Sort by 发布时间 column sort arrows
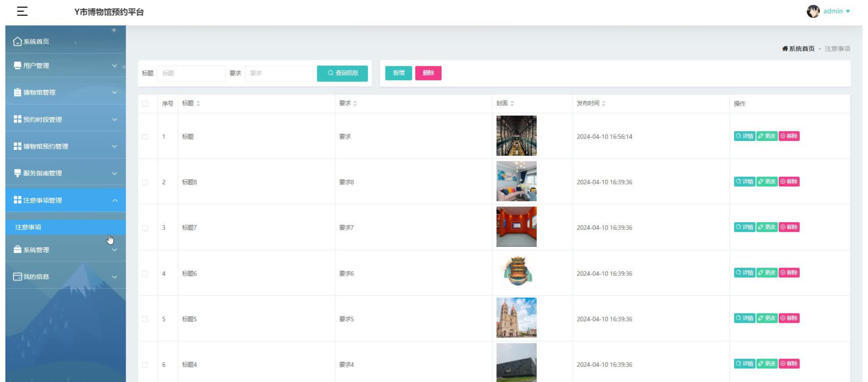The image size is (868, 382). 604,103
